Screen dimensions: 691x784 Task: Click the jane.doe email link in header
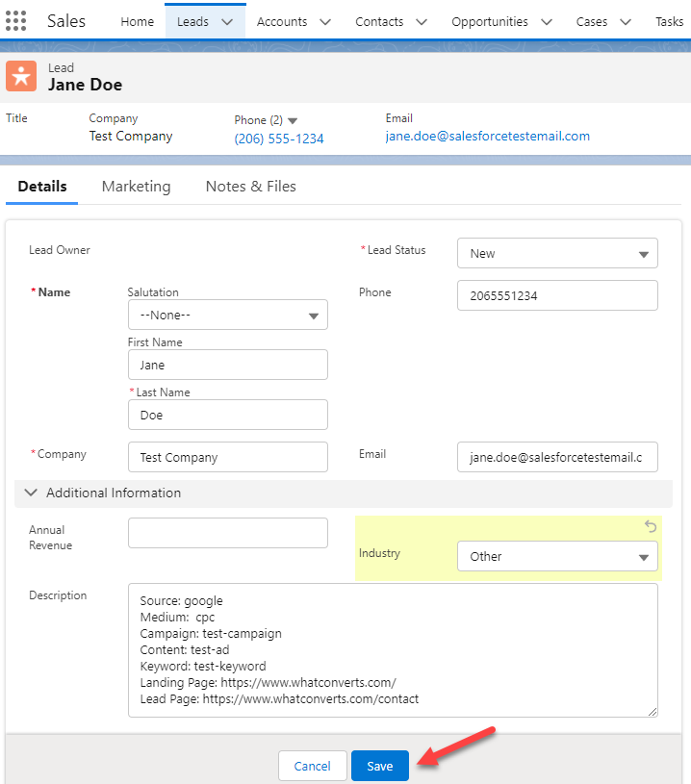(x=487, y=136)
